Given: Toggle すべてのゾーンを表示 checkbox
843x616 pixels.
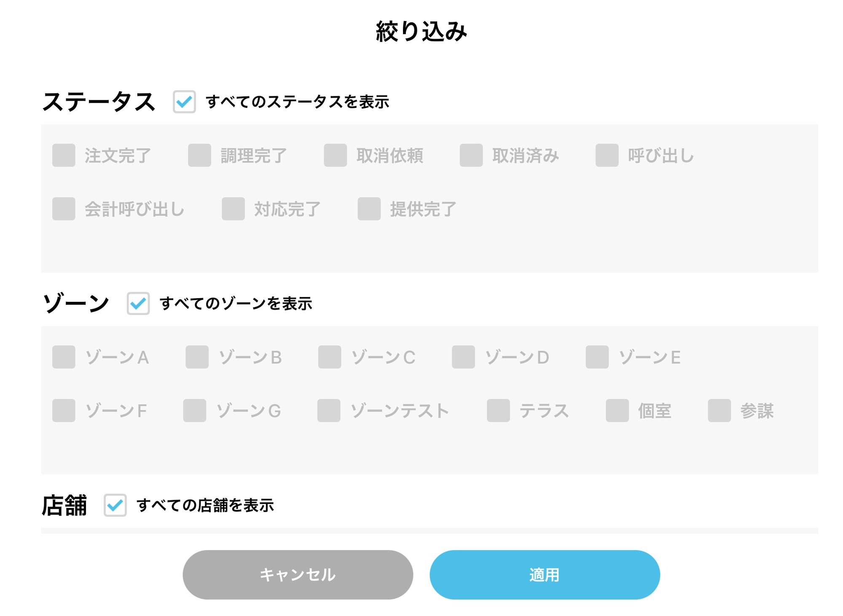Looking at the screenshot, I should [138, 303].
